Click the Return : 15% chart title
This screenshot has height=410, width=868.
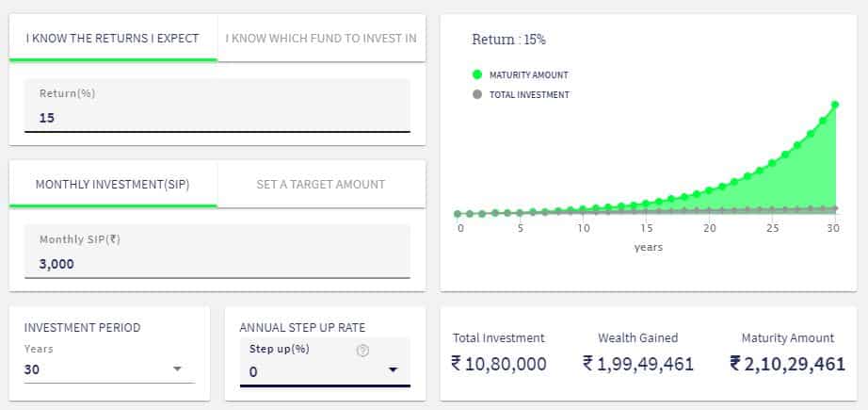(x=508, y=40)
